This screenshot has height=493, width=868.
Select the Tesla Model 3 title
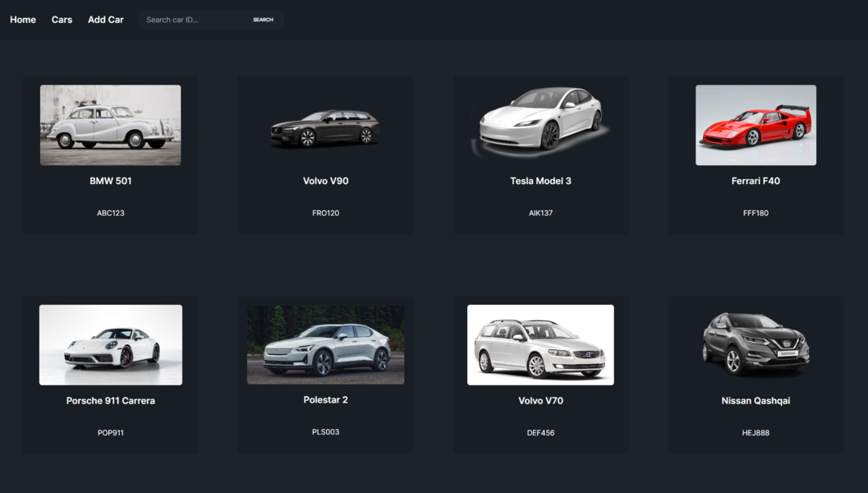541,181
